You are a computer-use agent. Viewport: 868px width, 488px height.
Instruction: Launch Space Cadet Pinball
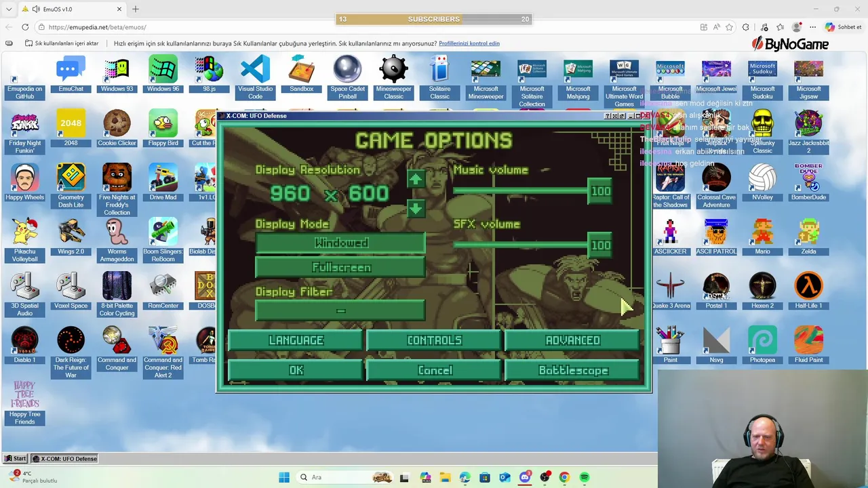pyautogui.click(x=347, y=78)
